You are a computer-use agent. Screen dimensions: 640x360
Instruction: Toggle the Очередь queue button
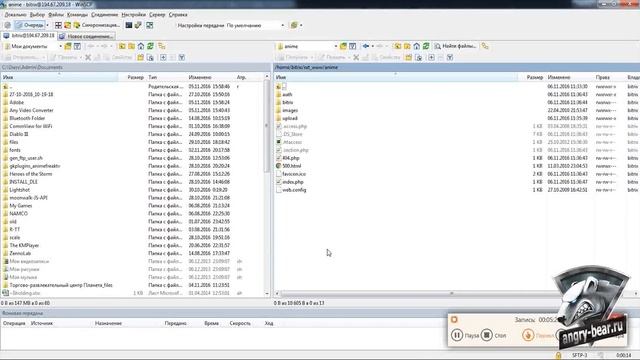pos(29,25)
